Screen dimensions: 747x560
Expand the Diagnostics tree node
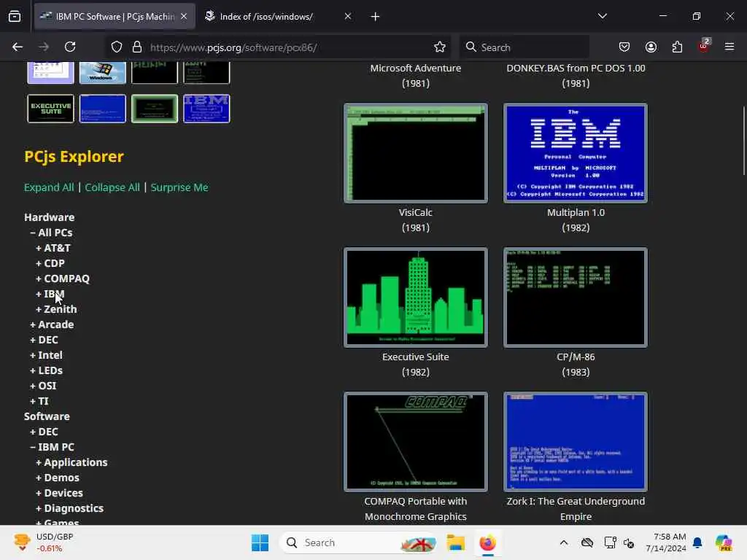click(69, 508)
